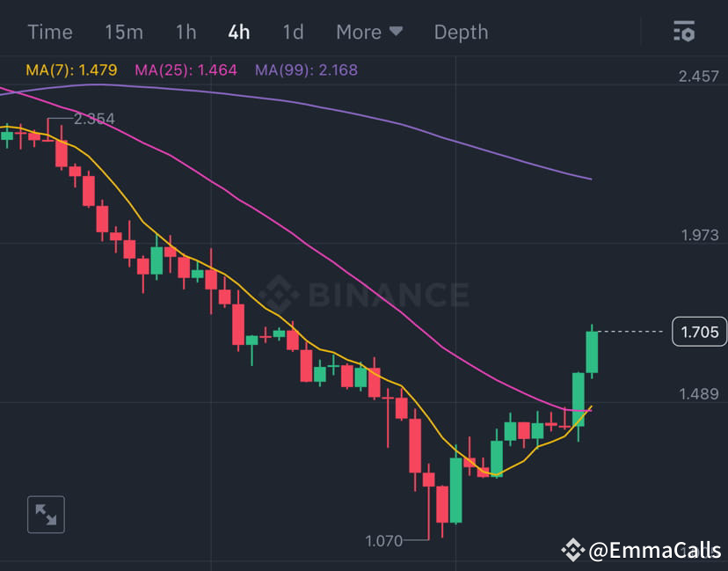
Task: Open the Depth view
Action: [x=461, y=32]
